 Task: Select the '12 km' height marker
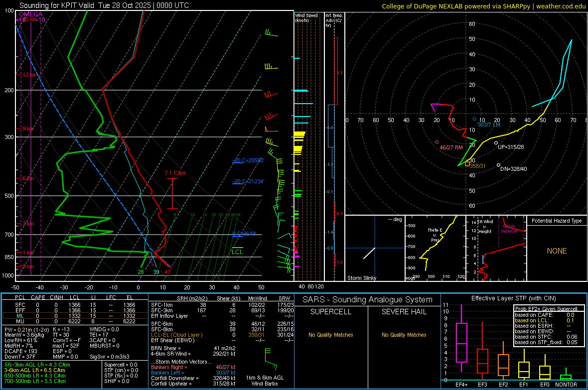coord(29,75)
